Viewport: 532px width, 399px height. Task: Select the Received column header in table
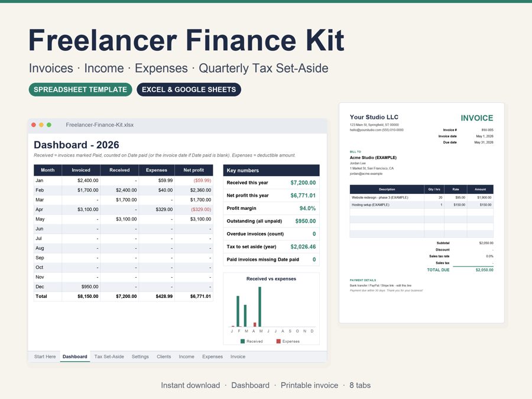[x=119, y=170]
